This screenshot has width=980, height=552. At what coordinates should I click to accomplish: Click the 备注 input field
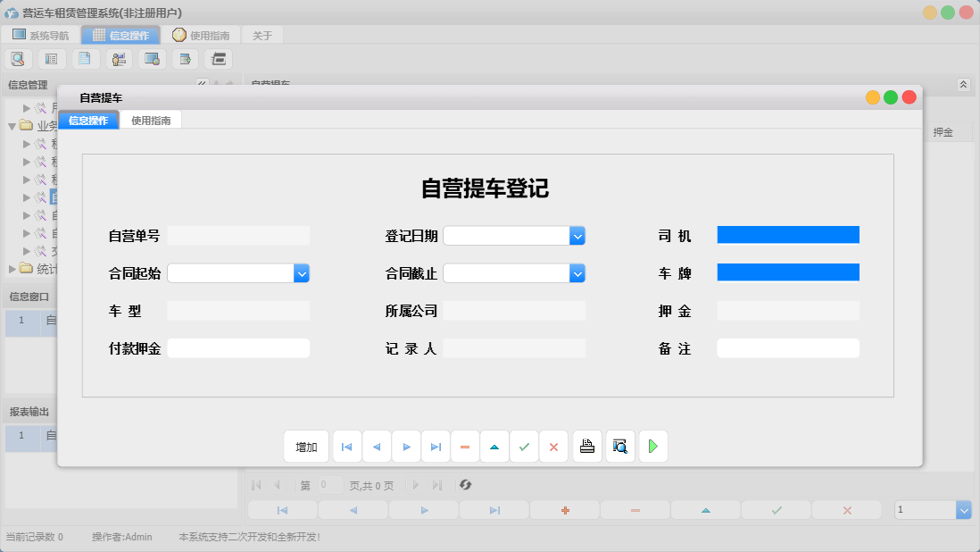pos(788,347)
